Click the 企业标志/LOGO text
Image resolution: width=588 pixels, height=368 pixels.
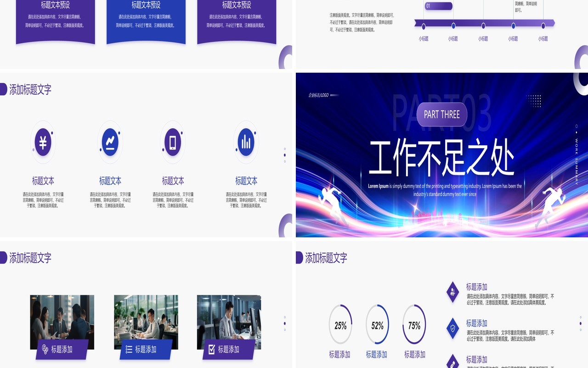(x=317, y=95)
